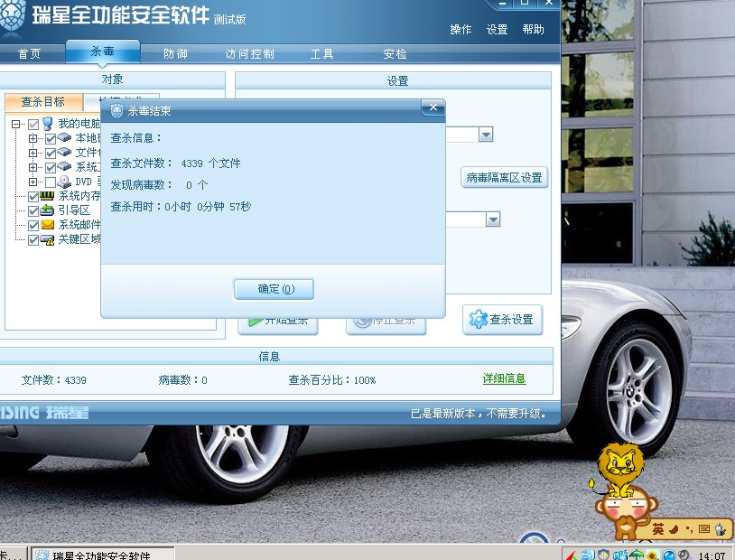This screenshot has height=560, width=735.
Task: Open the 访问控制 tab
Action: 249,54
